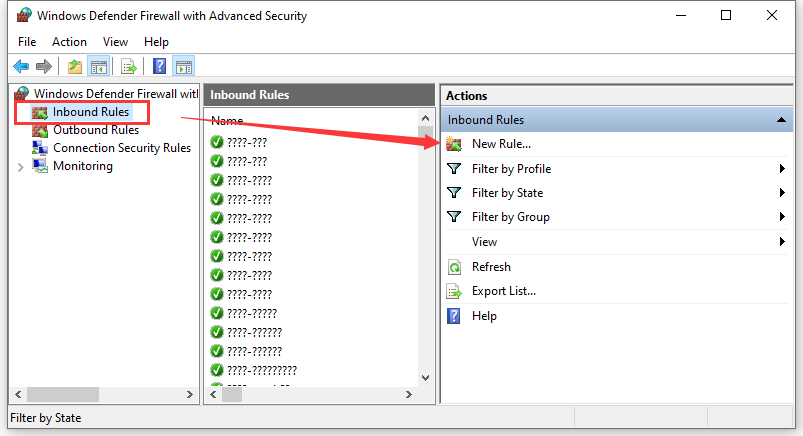Click the Back arrow toolbar icon
803x436 pixels.
[x=21, y=66]
